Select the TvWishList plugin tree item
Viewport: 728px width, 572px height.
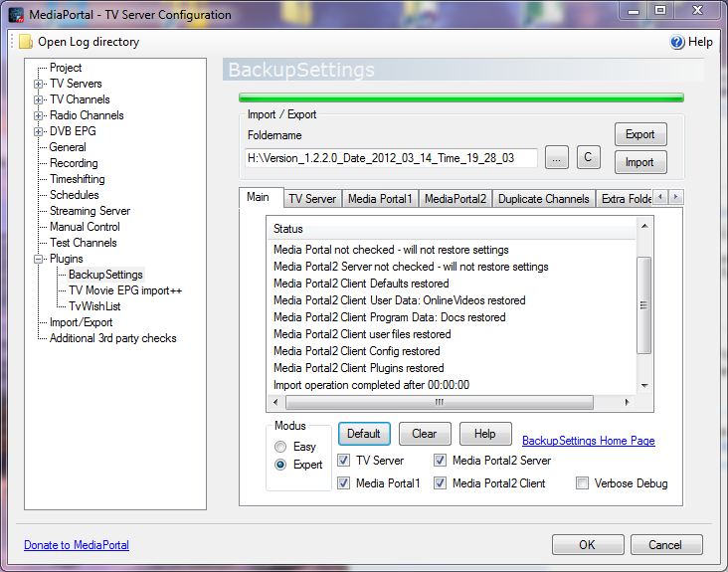pyautogui.click(x=94, y=306)
